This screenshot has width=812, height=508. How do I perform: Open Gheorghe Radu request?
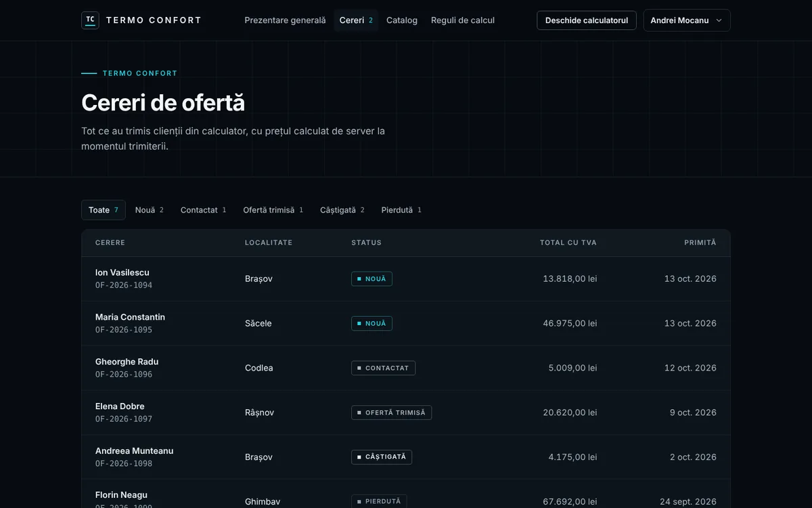point(406,368)
